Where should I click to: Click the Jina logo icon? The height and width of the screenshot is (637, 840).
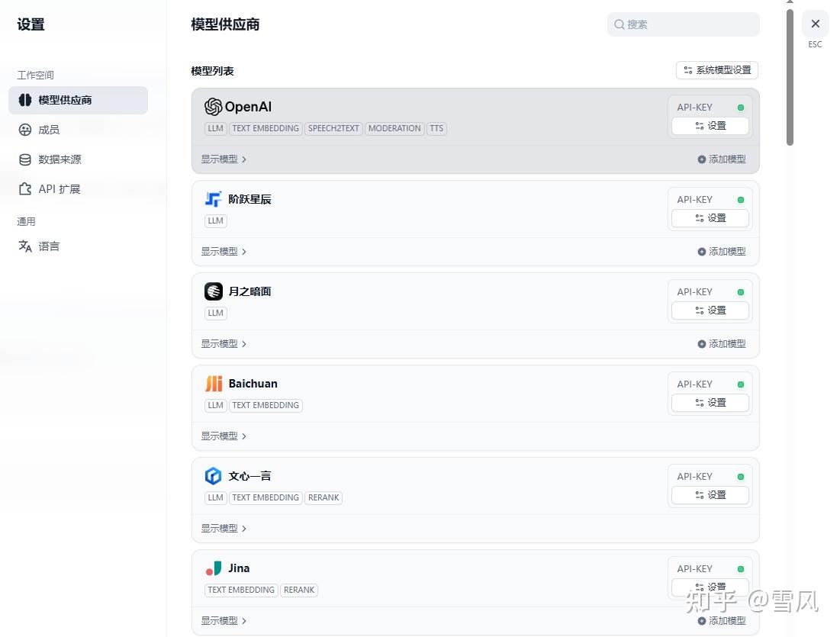[x=213, y=568]
